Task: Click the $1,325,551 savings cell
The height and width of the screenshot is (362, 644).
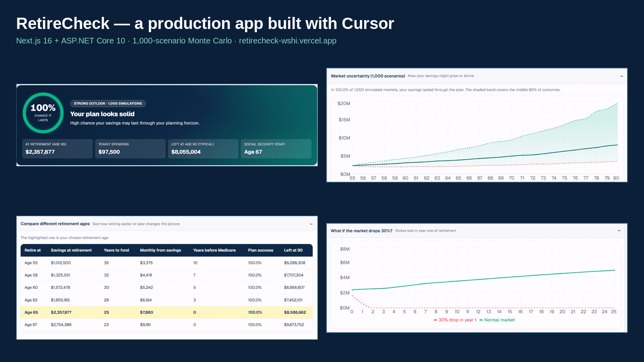Action: click(60, 276)
